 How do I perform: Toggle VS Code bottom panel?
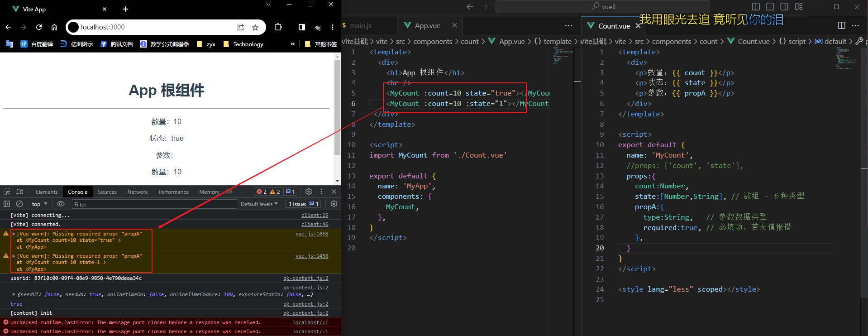click(x=770, y=7)
